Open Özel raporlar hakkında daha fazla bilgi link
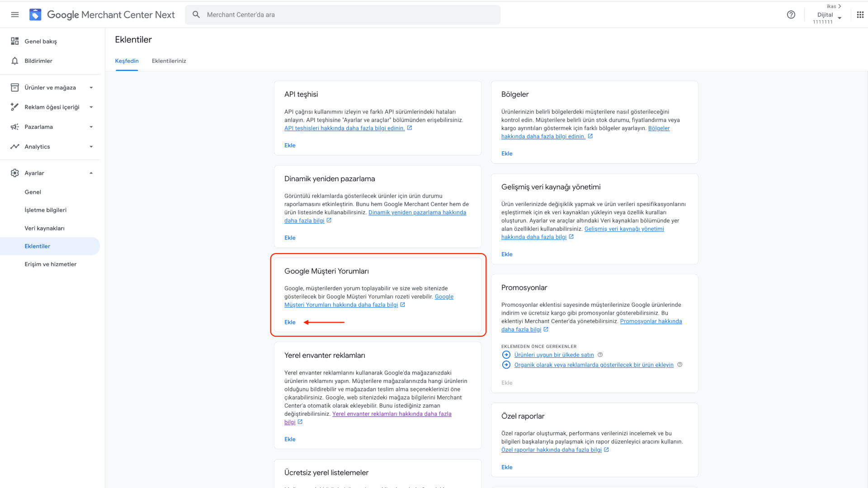868x488 pixels. (x=552, y=450)
